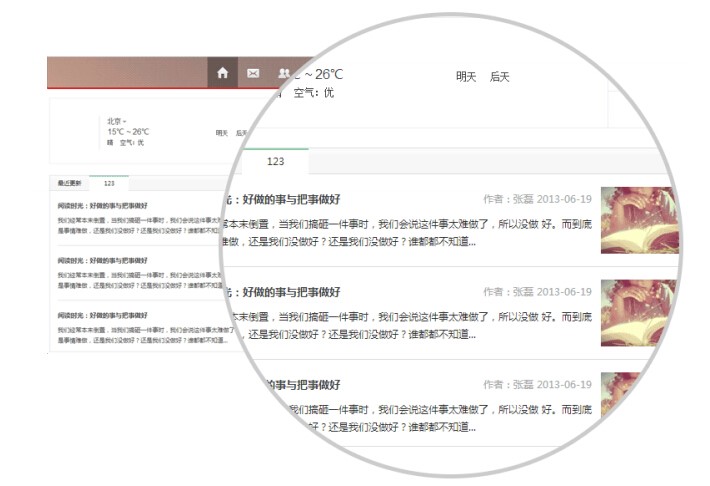Open second magnified article title 好做的事与把事做好
This screenshot has height=486, width=710.
[x=290, y=292]
